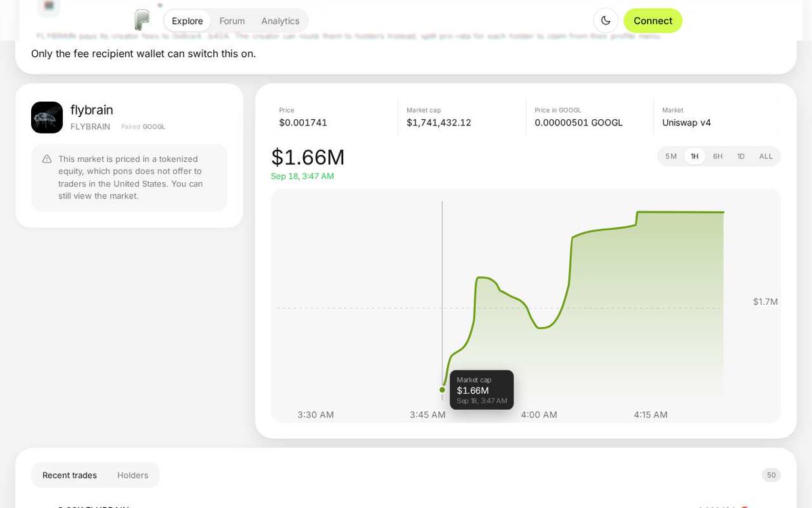The width and height of the screenshot is (812, 508).
Task: Open the Forum tab
Action: pos(232,21)
